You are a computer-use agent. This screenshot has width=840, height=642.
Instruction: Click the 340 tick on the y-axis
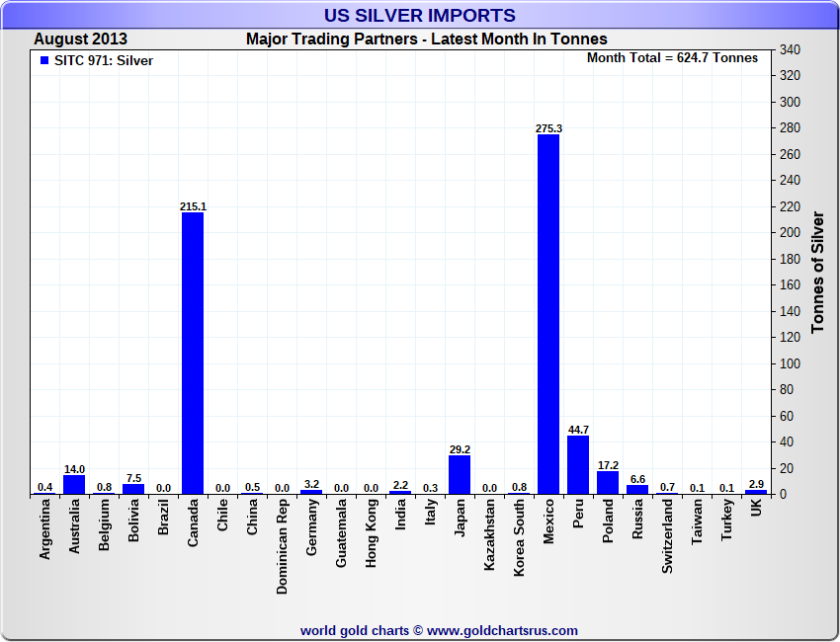click(790, 49)
